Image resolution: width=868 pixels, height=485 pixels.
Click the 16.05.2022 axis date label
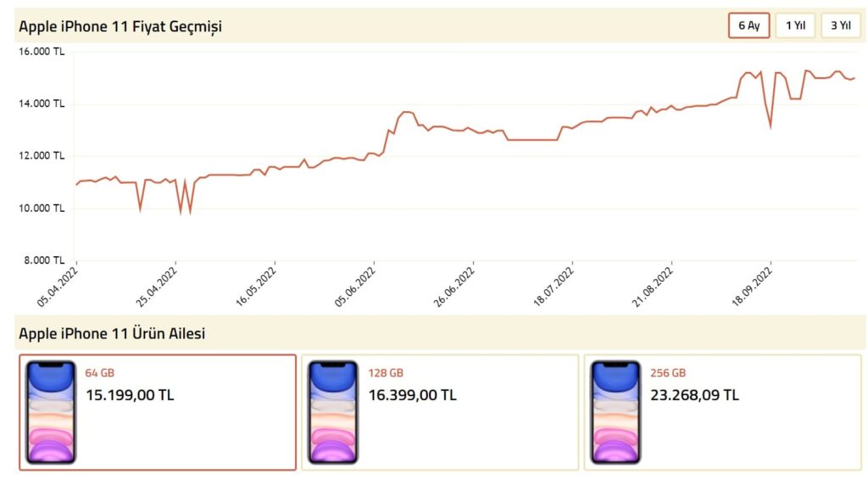click(256, 287)
